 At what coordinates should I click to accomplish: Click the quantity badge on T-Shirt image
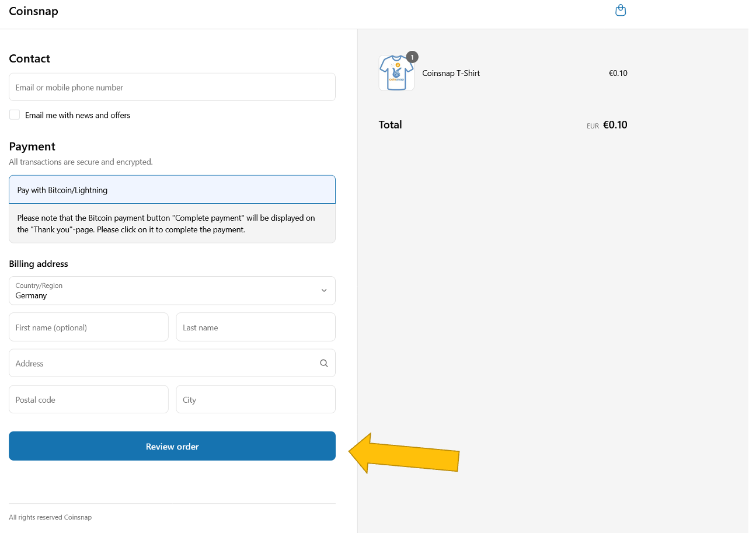[x=412, y=57]
